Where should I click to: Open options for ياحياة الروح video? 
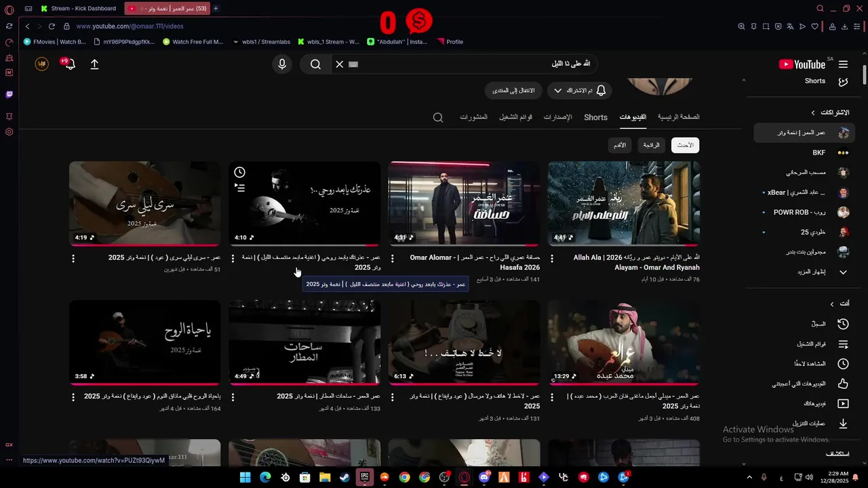click(73, 396)
